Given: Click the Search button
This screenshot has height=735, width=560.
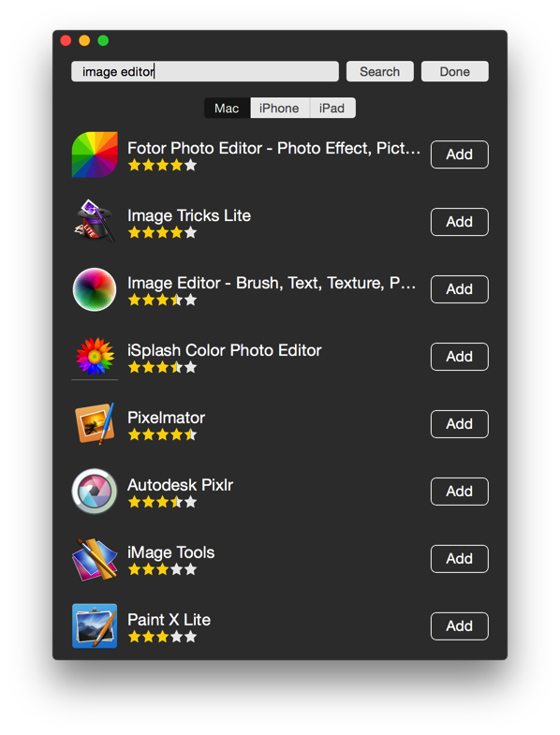Looking at the screenshot, I should pos(380,72).
